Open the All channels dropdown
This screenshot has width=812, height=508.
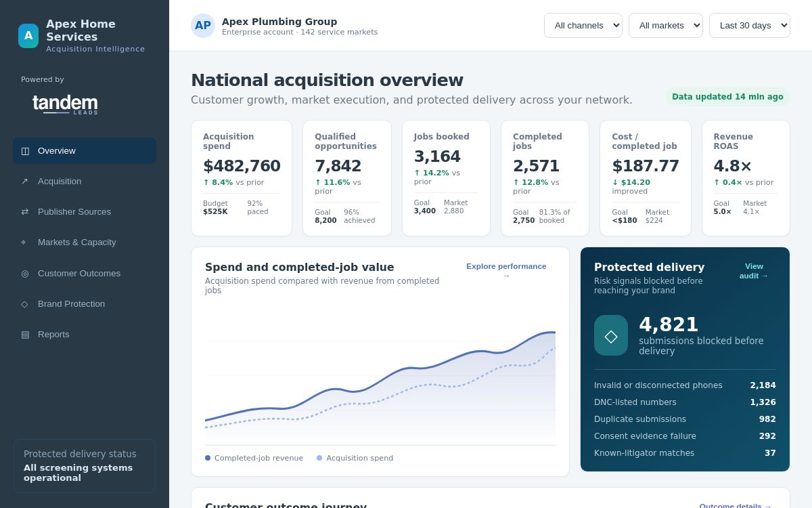tap(583, 26)
